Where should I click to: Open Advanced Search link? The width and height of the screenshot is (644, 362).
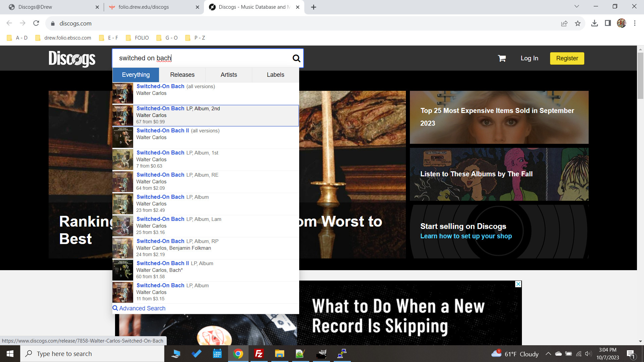(139, 308)
